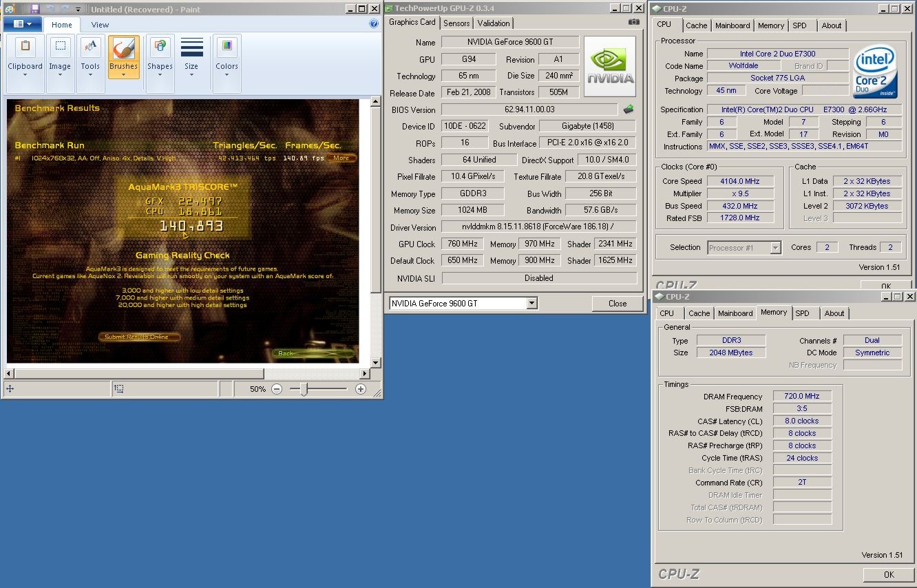Switch to the Home ribbon tab in Paint
Viewport: 917px width, 588px height.
tap(62, 25)
